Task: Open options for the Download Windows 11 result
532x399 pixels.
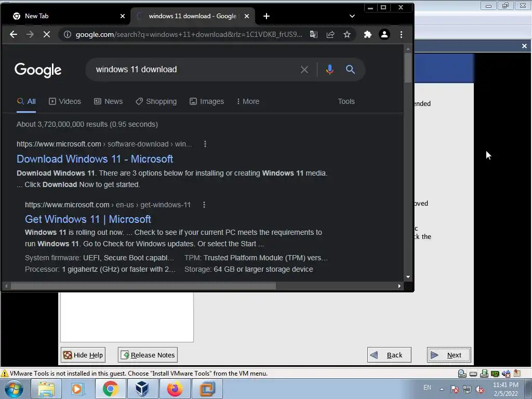Action: [x=205, y=144]
